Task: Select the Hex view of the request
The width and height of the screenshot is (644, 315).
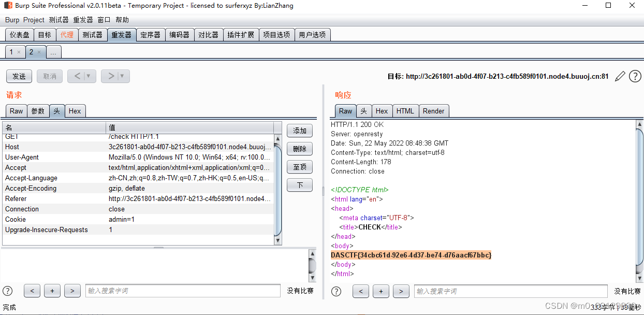Action: point(75,110)
